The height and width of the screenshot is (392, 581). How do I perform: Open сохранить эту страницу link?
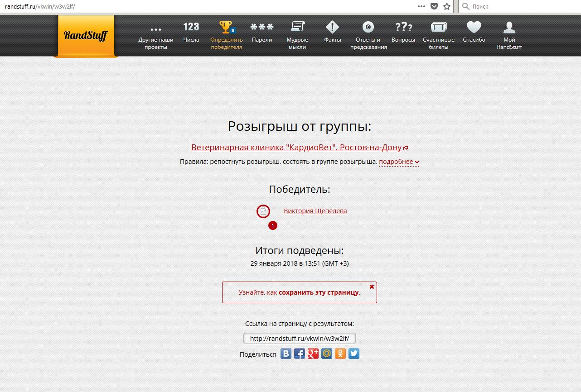pos(319,292)
